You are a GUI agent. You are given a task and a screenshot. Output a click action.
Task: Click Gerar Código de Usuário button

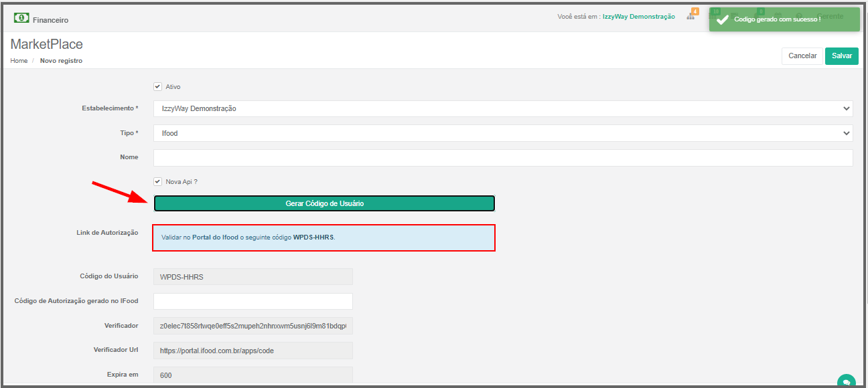click(x=324, y=203)
